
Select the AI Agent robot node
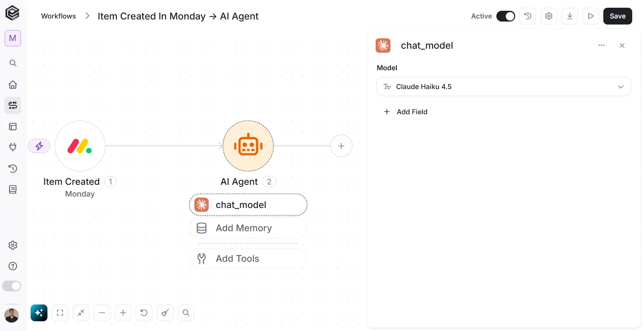click(248, 146)
